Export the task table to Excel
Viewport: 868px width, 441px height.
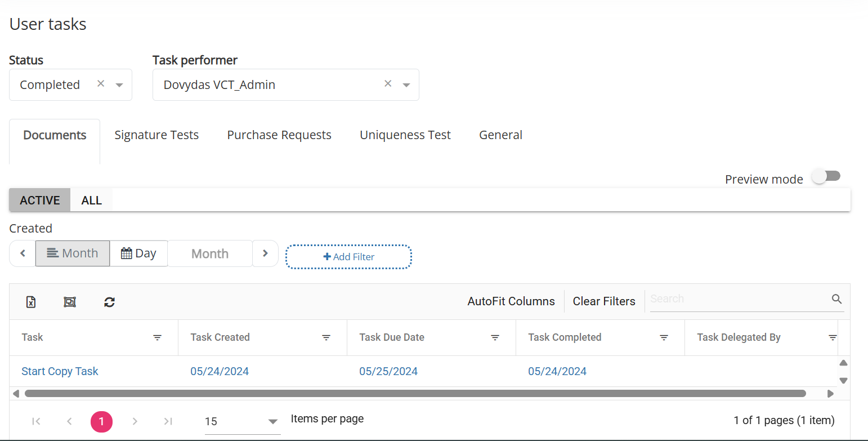31,302
